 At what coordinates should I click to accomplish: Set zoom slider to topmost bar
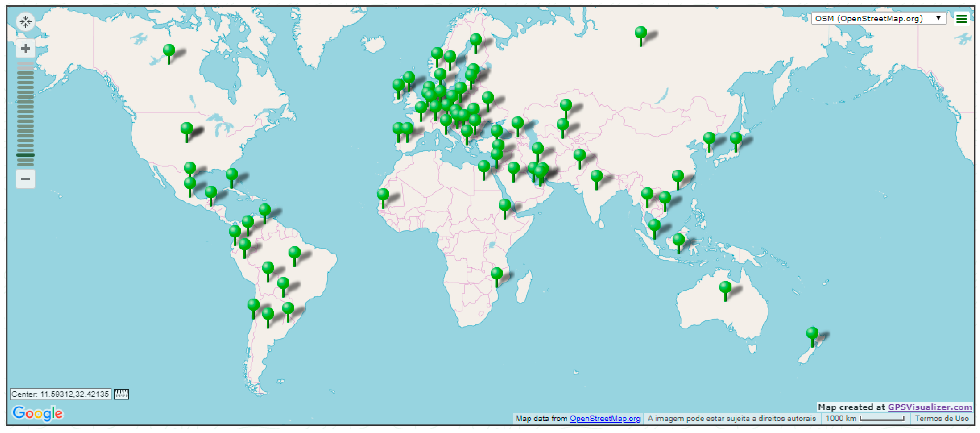coord(26,64)
